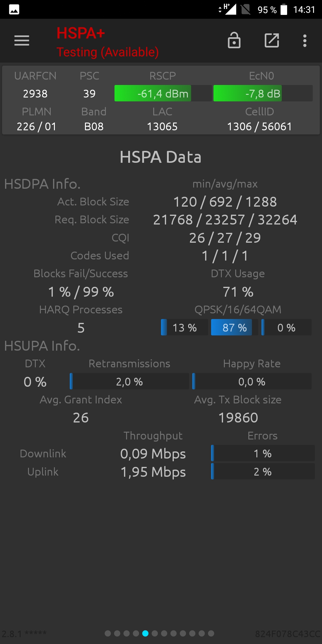Tap the Happy Rate 0,0 % bar
Image resolution: width=322 pixels, height=644 pixels.
click(252, 381)
